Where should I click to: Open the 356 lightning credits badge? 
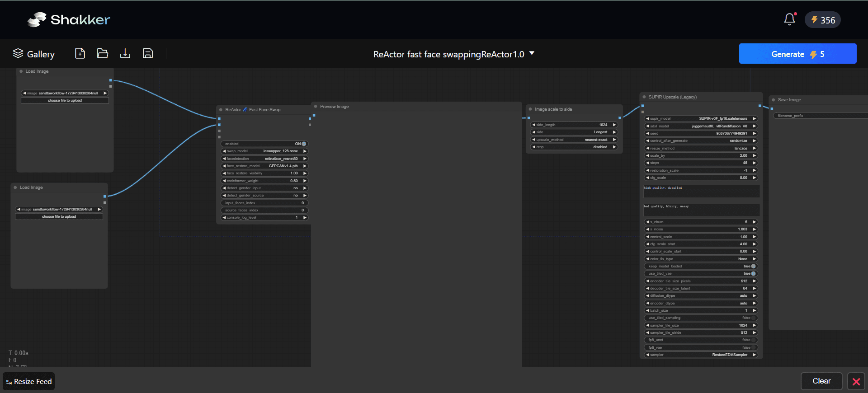822,20
